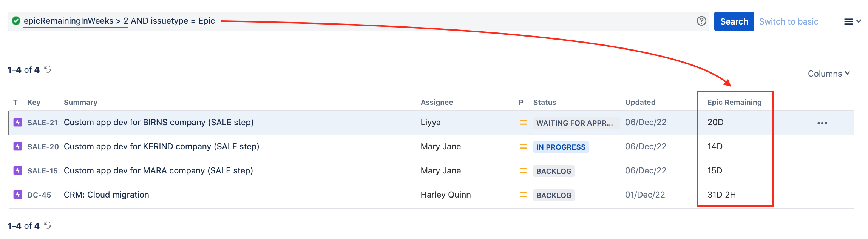Open issue key SALE-15

43,171
